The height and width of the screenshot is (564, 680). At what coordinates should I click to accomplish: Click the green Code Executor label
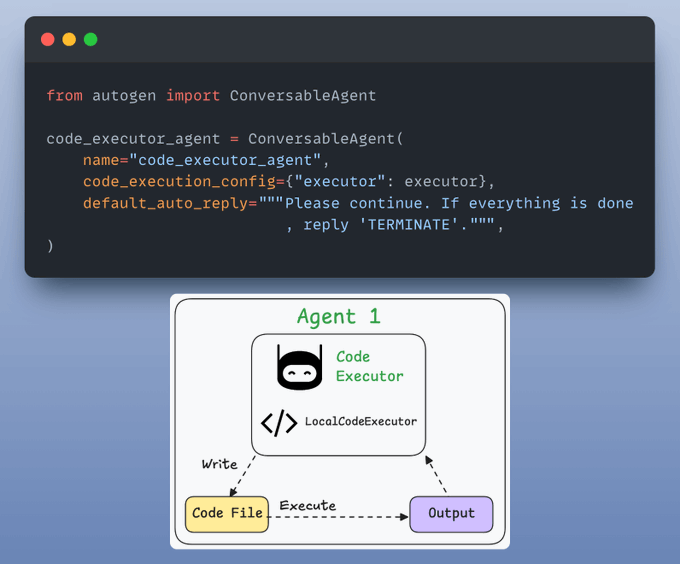pyautogui.click(x=369, y=367)
